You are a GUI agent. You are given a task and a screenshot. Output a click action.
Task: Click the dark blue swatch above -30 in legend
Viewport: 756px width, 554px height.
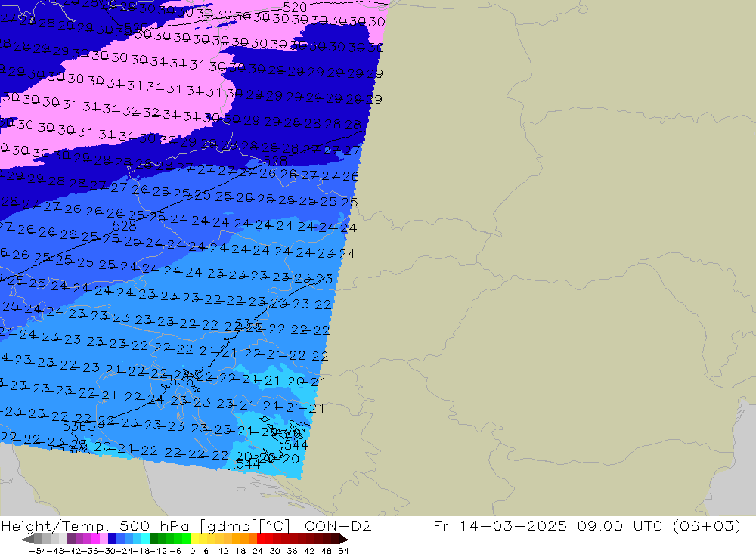tap(112, 539)
